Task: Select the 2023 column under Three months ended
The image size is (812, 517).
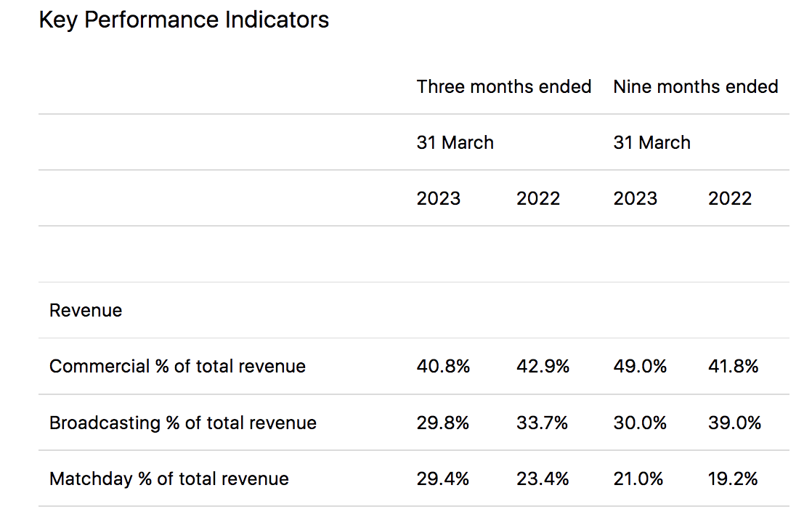Action: point(439,198)
